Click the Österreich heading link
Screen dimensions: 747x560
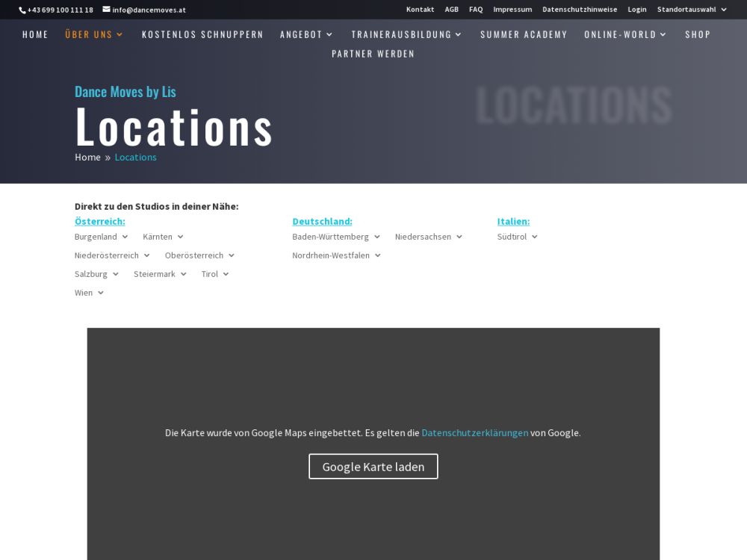100,221
